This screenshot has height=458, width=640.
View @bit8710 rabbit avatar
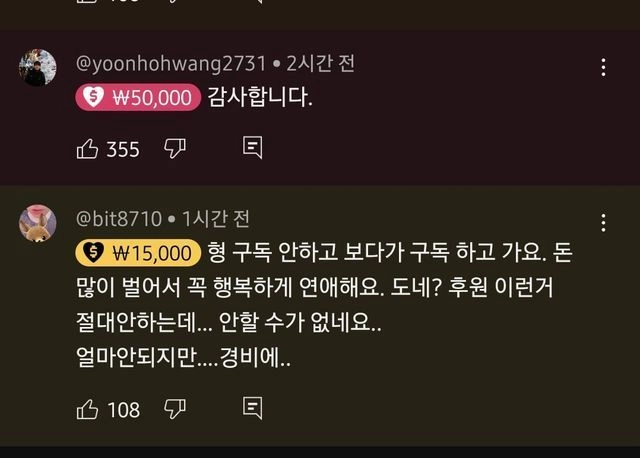click(38, 223)
